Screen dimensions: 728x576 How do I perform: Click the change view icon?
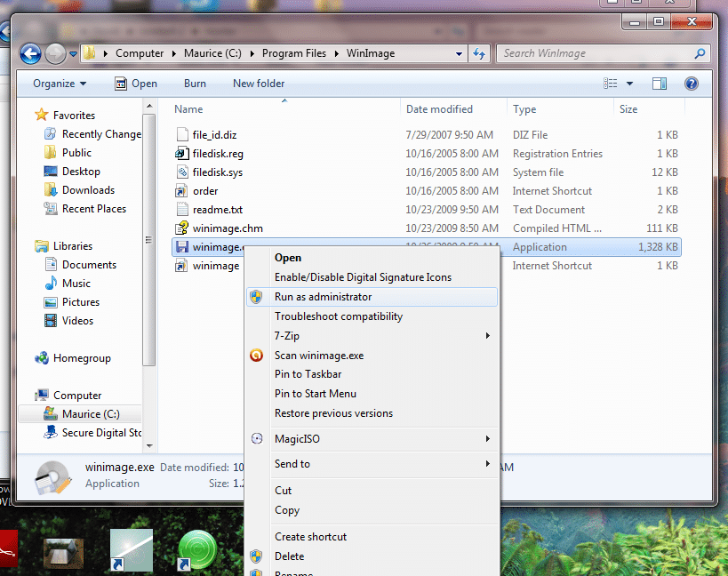pos(610,84)
